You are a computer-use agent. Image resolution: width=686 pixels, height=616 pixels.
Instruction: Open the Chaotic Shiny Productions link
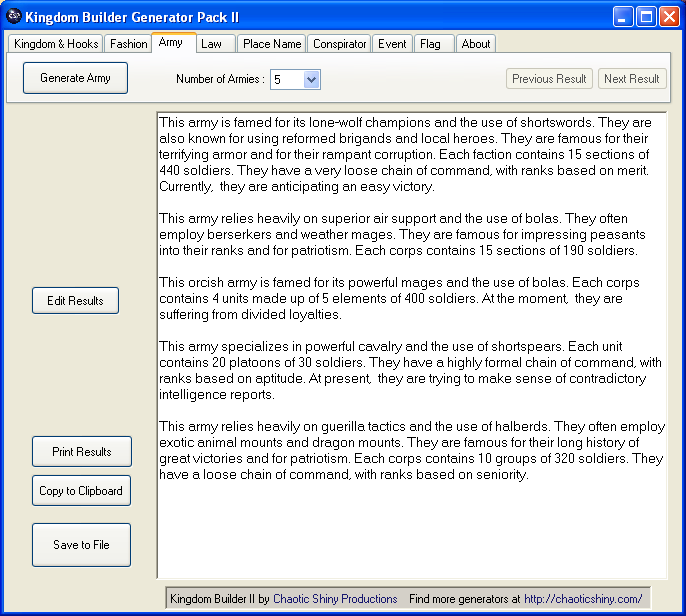[x=335, y=598]
